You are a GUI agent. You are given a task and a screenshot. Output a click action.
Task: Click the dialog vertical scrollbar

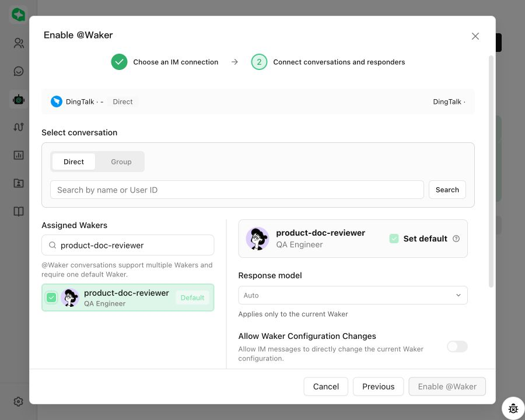(491, 171)
